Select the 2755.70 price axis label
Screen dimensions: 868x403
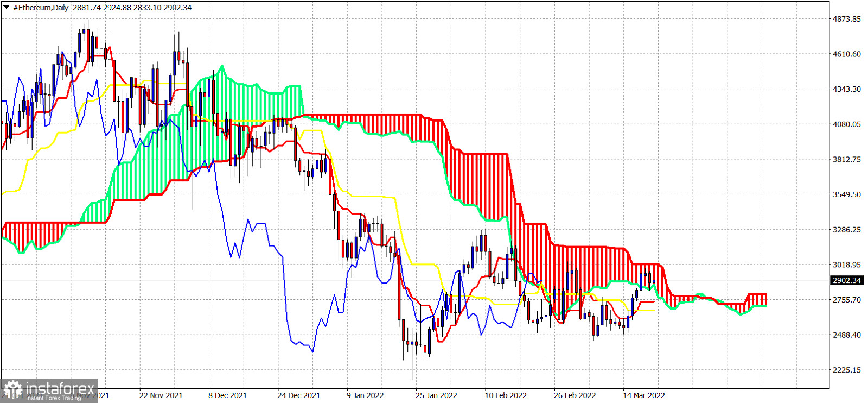pyautogui.click(x=847, y=300)
